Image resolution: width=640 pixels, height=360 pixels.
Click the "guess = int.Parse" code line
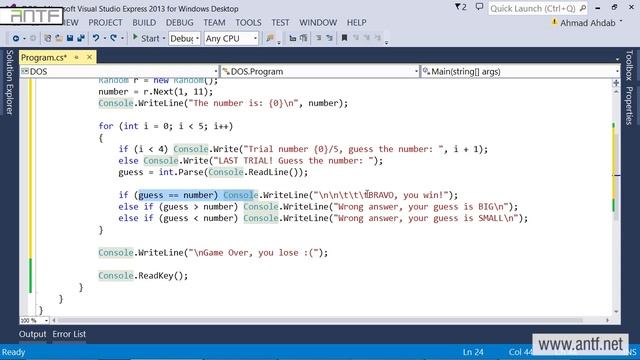tap(213, 172)
